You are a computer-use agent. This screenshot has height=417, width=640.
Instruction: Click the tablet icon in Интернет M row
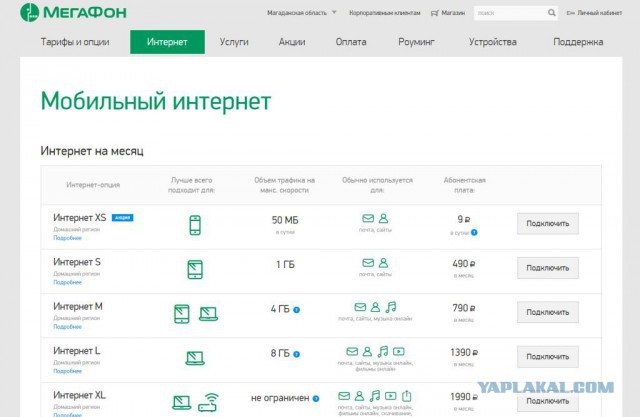click(182, 314)
